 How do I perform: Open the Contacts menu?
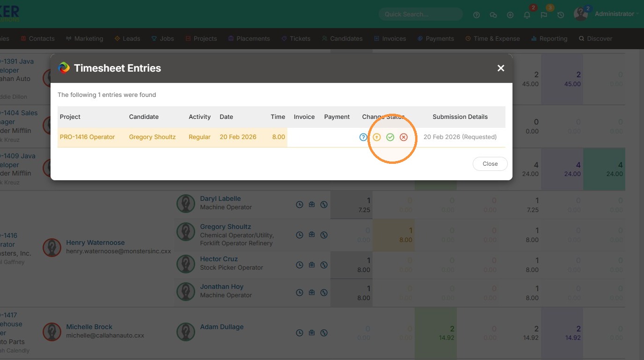point(37,39)
